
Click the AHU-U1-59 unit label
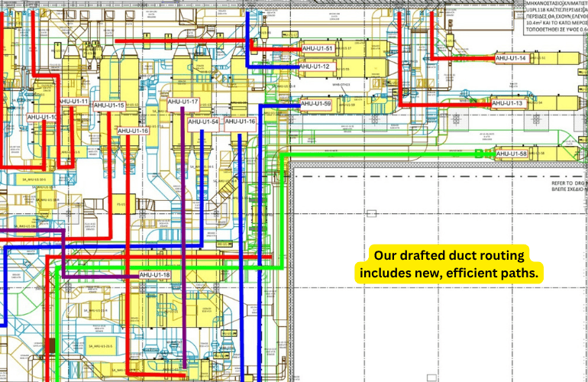click(316, 103)
